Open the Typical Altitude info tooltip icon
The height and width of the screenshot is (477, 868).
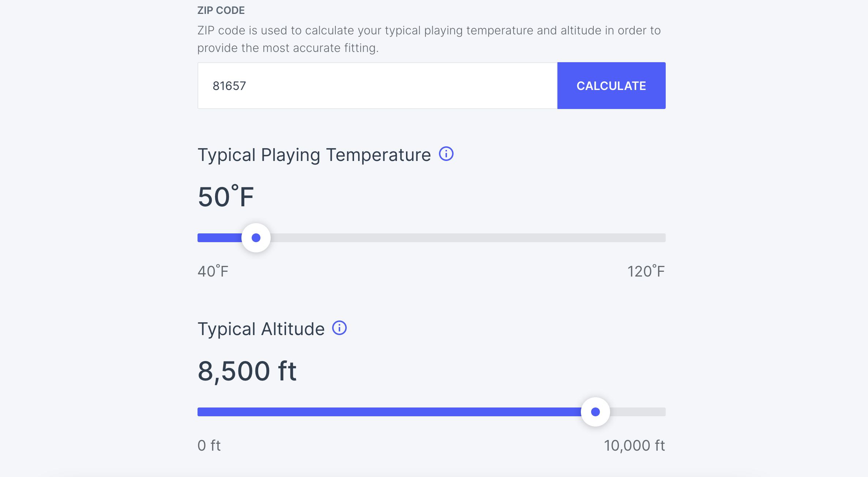(x=339, y=328)
